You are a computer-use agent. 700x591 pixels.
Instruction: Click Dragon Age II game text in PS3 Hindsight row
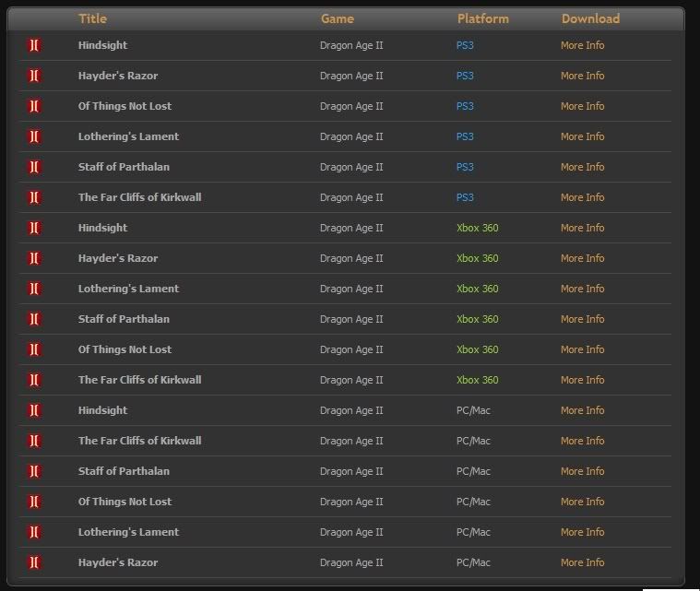pos(351,45)
